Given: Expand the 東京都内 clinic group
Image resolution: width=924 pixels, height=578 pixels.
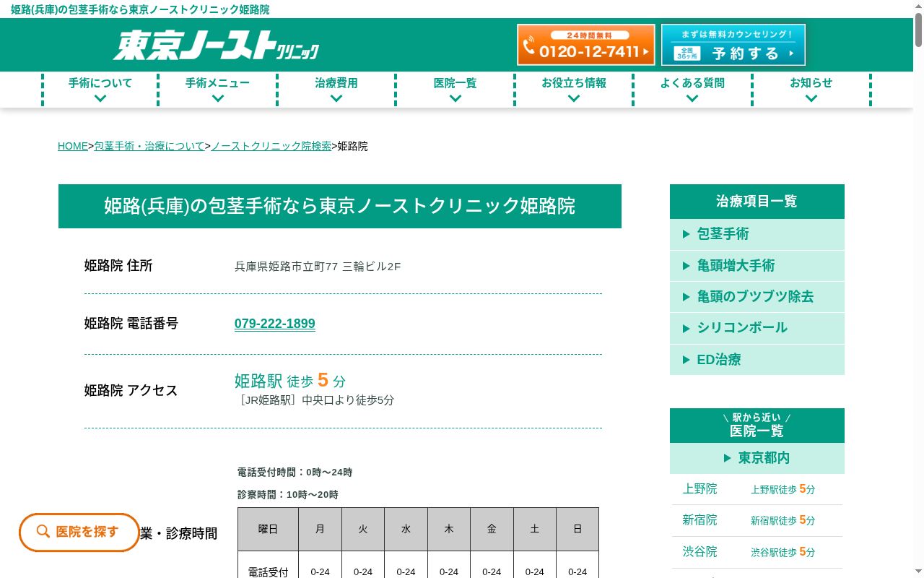Looking at the screenshot, I should [757, 458].
